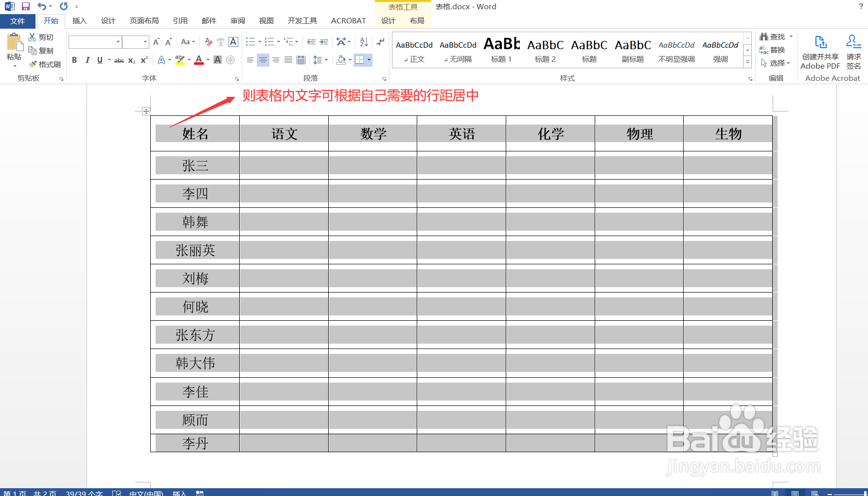The width and height of the screenshot is (868, 496).
Task: Click the Sort (排序) icon in paragraph group
Action: tap(363, 41)
